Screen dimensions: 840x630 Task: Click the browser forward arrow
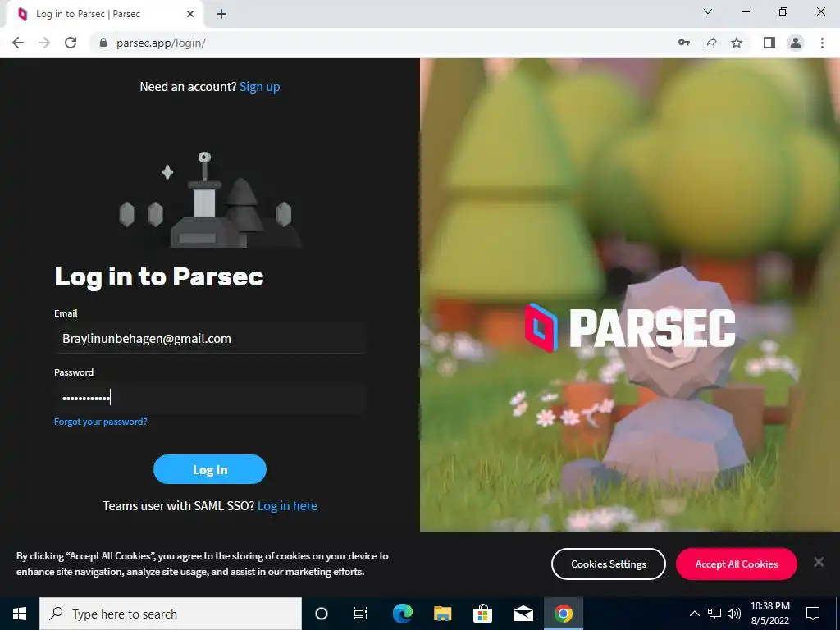point(44,43)
